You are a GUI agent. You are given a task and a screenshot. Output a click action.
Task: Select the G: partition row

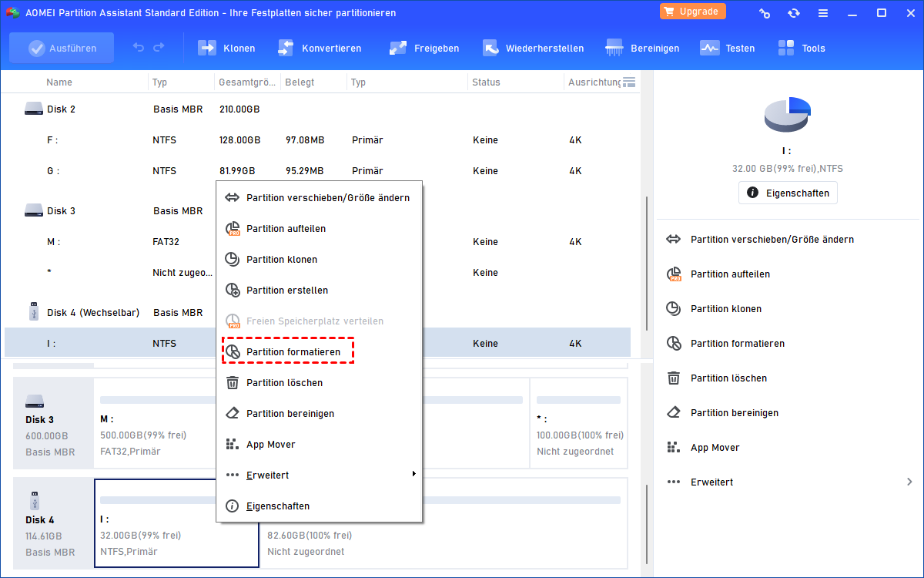(x=317, y=171)
